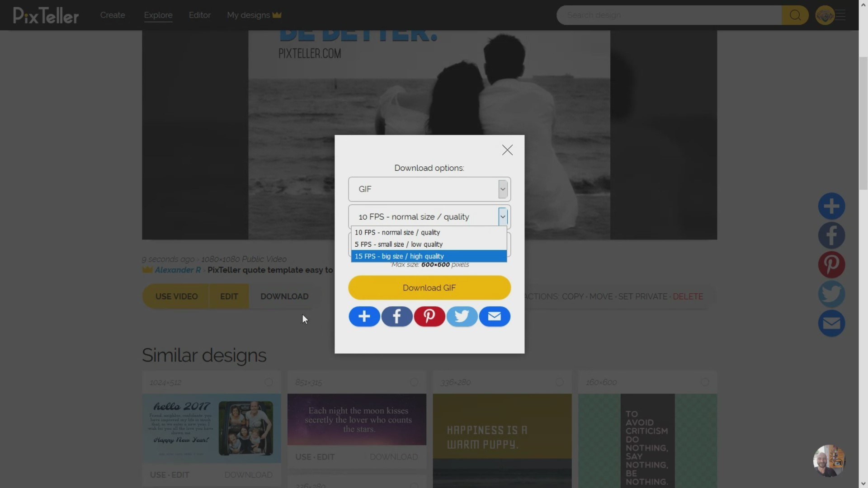
Task: Expand the FPS quality dropdown menu
Action: point(503,216)
